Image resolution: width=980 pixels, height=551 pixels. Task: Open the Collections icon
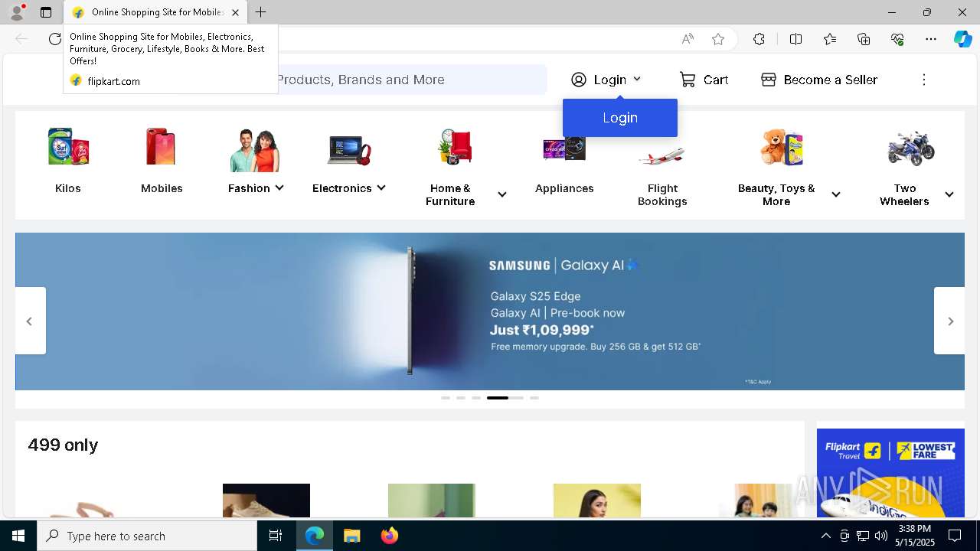click(x=864, y=39)
